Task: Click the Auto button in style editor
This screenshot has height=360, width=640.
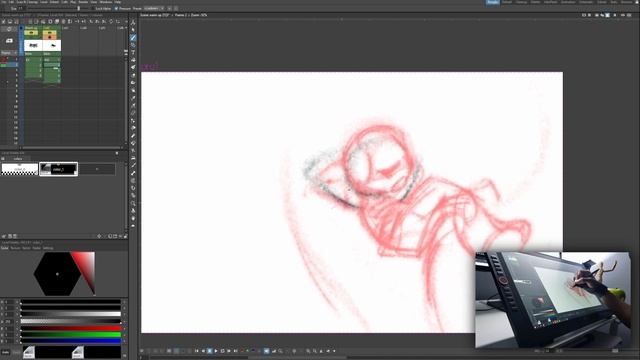Action: [5, 352]
